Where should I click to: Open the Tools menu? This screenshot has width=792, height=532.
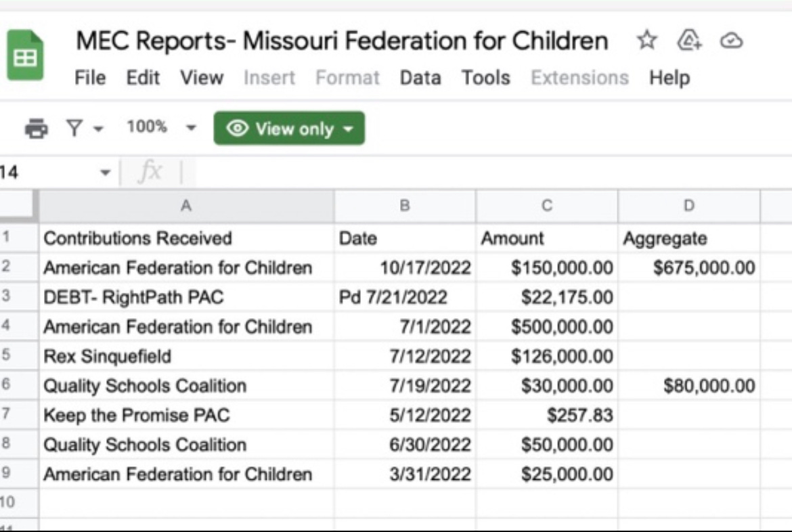(x=486, y=78)
